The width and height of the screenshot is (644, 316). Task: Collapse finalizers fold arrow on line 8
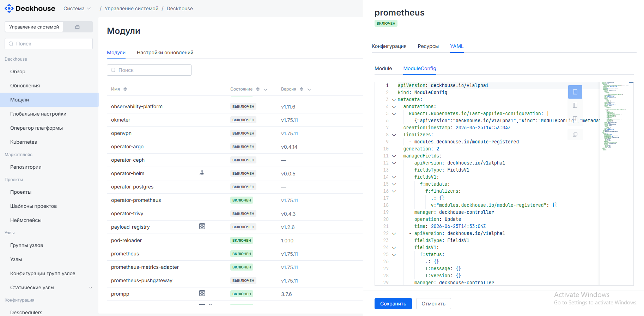(x=394, y=135)
